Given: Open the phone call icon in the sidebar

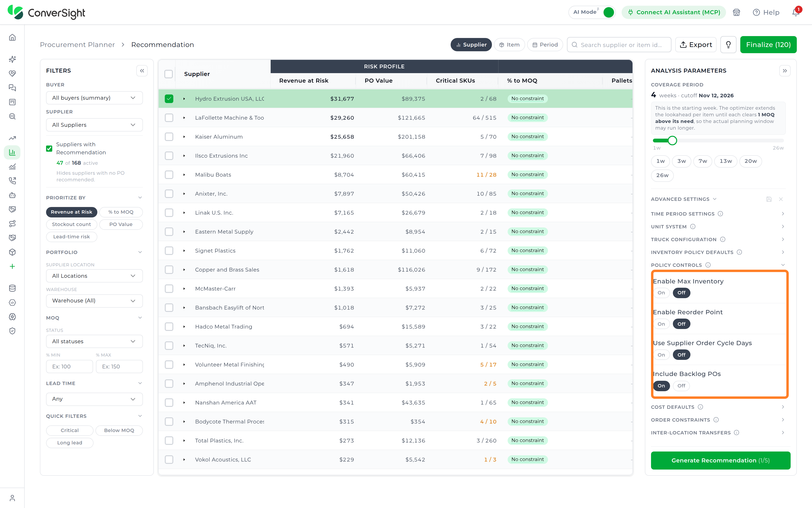Looking at the screenshot, I should 12,181.
